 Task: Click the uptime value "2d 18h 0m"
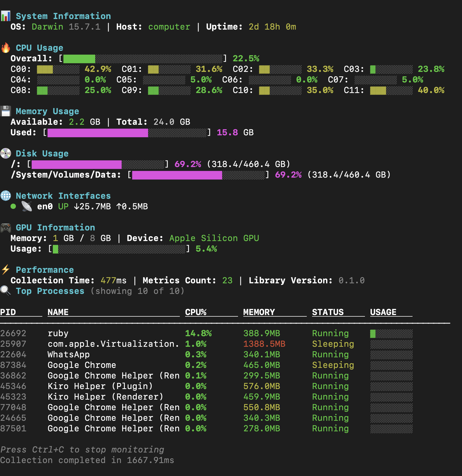pos(272,27)
